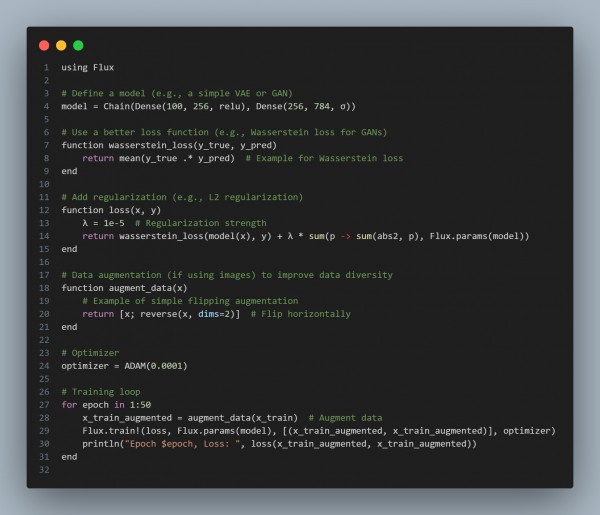The image size is (600, 515).
Task: Click 'sum(abs2, p)' on line 14
Action: click(x=388, y=236)
